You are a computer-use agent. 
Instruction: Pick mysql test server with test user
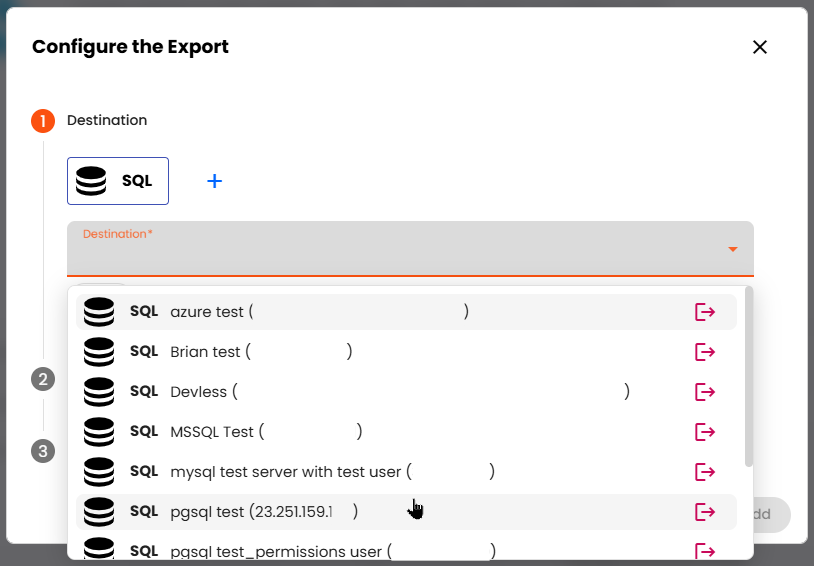point(285,472)
